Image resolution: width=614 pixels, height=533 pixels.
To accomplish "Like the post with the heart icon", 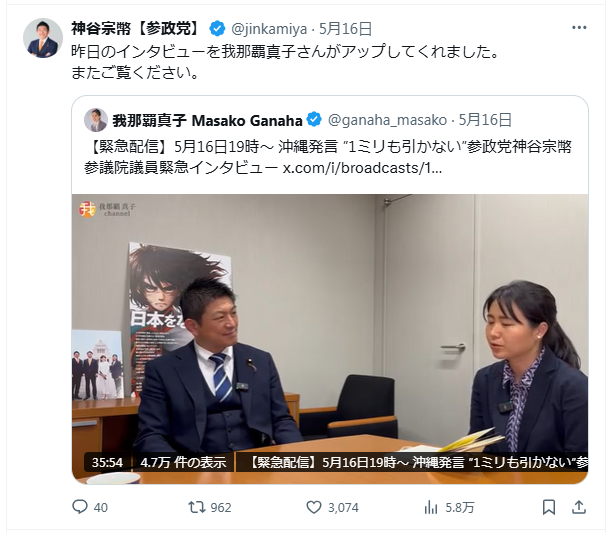I will pyautogui.click(x=314, y=507).
